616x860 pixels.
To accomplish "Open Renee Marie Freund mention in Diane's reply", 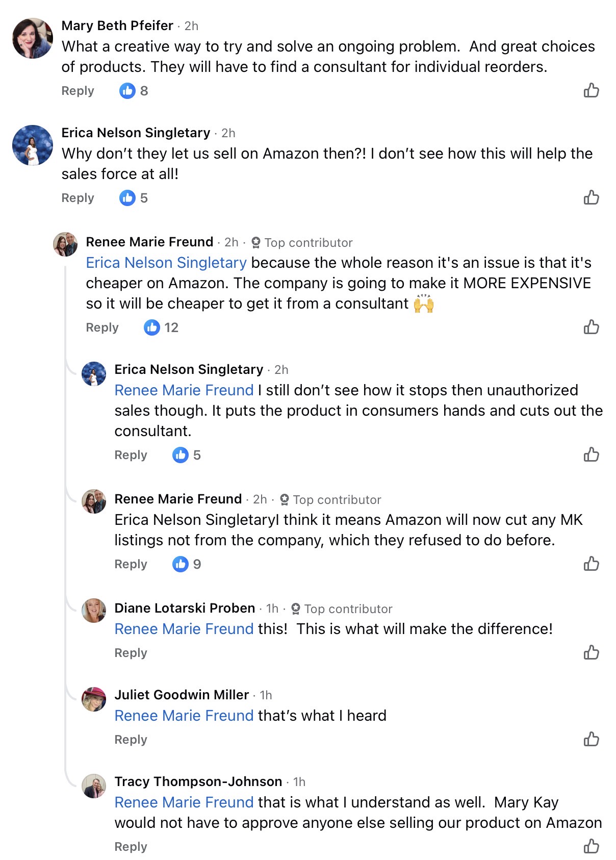I will (x=184, y=629).
